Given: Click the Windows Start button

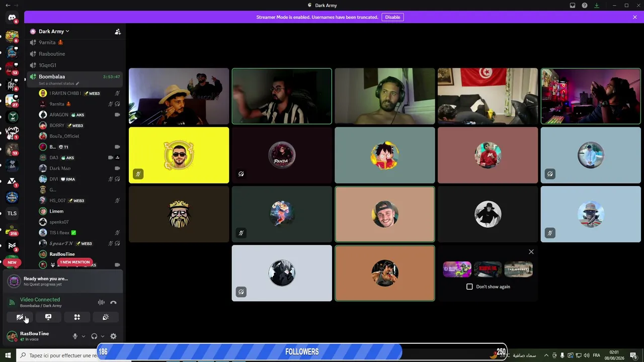Looking at the screenshot, I should click(x=8, y=355).
